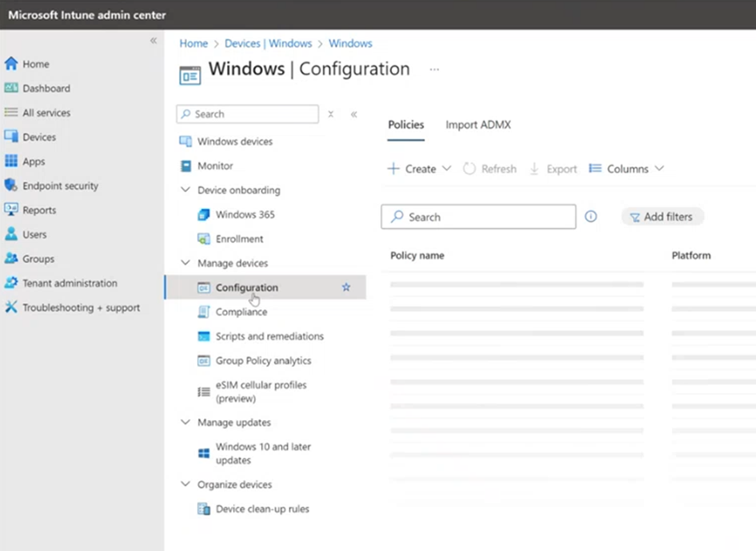Select the Apps section

click(x=38, y=161)
